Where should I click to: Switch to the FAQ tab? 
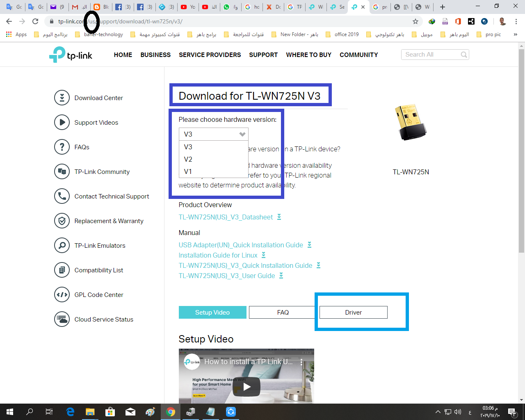(x=283, y=313)
